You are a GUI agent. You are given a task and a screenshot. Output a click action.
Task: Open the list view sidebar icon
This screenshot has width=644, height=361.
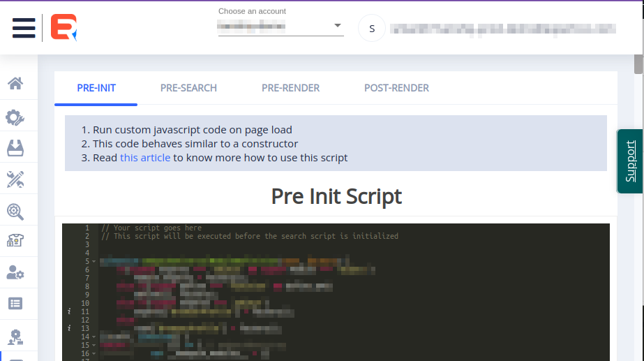(x=15, y=303)
